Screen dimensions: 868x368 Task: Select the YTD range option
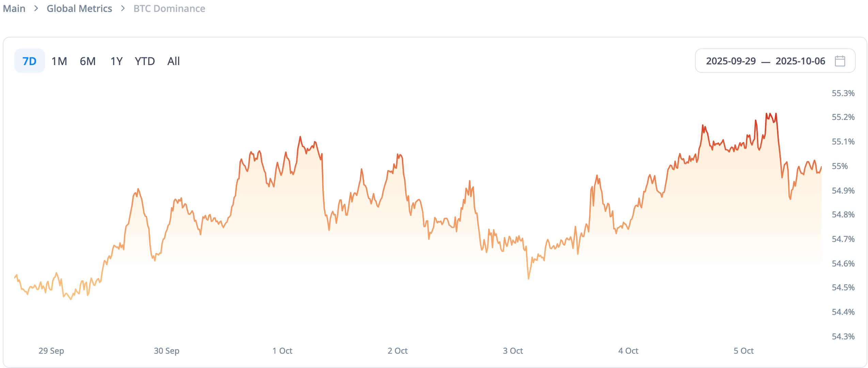(x=145, y=61)
